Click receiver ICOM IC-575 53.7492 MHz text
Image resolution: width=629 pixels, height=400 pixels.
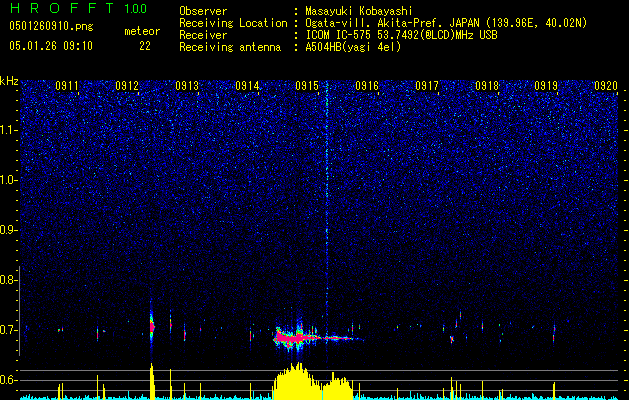[x=401, y=35]
